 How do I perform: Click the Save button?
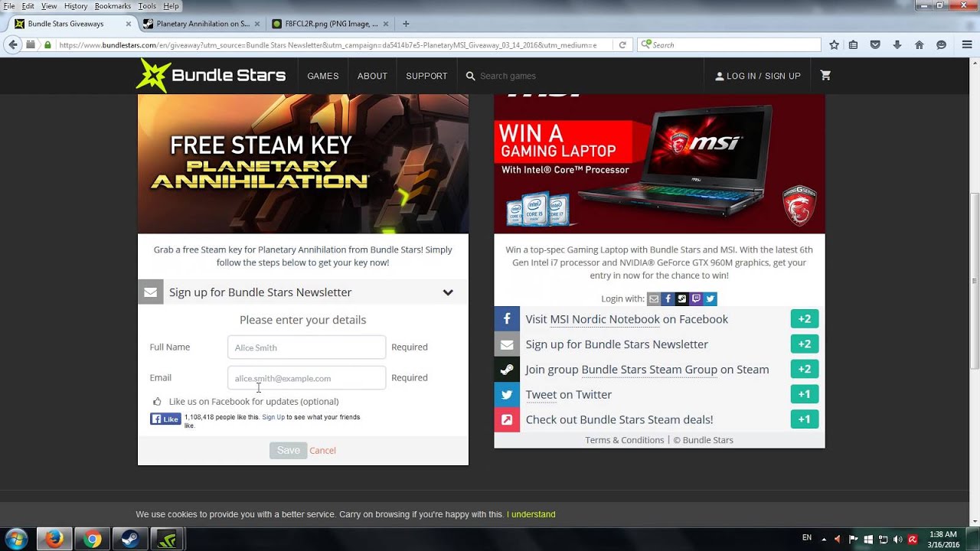(288, 451)
